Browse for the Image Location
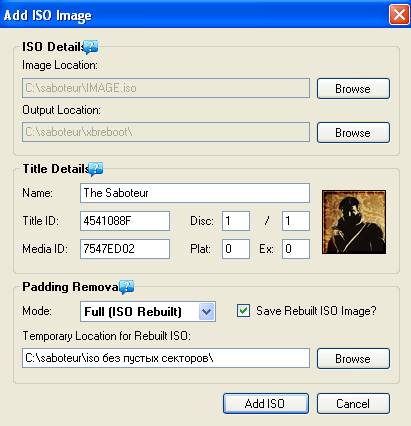411x426 pixels. click(x=353, y=88)
